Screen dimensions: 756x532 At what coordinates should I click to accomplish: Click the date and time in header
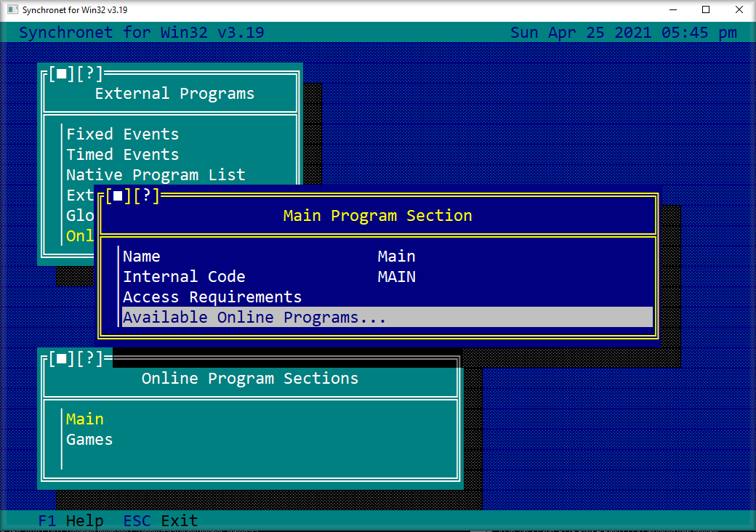tap(624, 32)
